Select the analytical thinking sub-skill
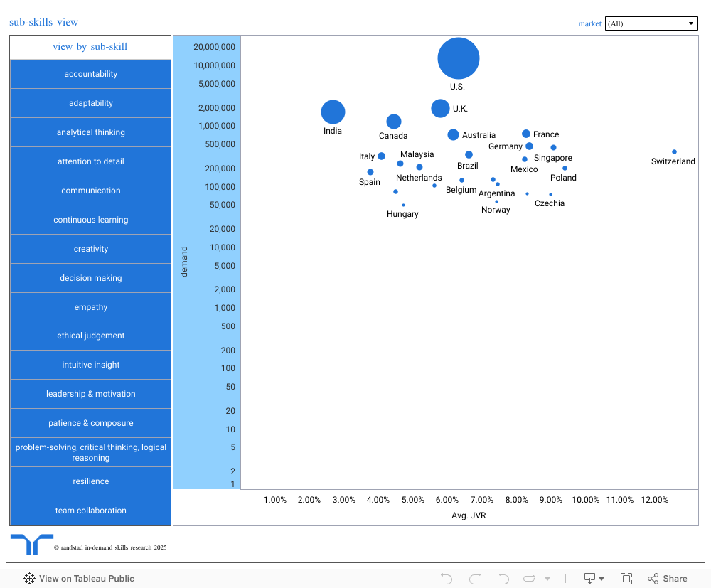 [x=91, y=132]
